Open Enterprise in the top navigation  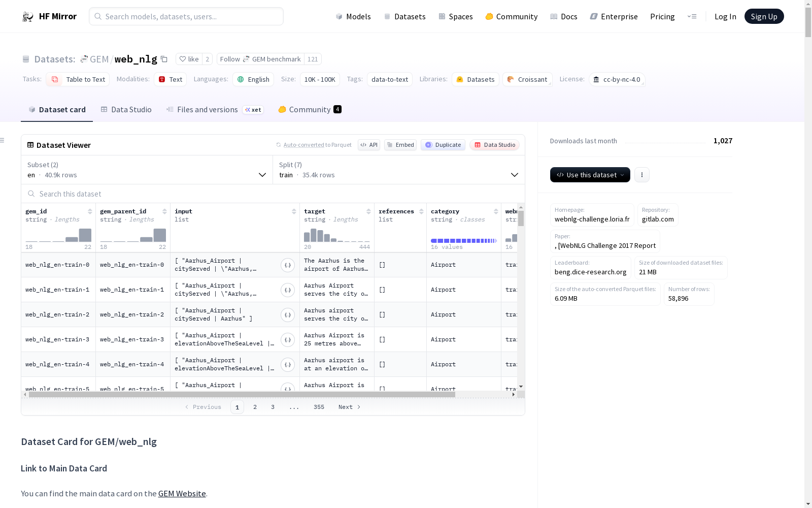tap(614, 17)
